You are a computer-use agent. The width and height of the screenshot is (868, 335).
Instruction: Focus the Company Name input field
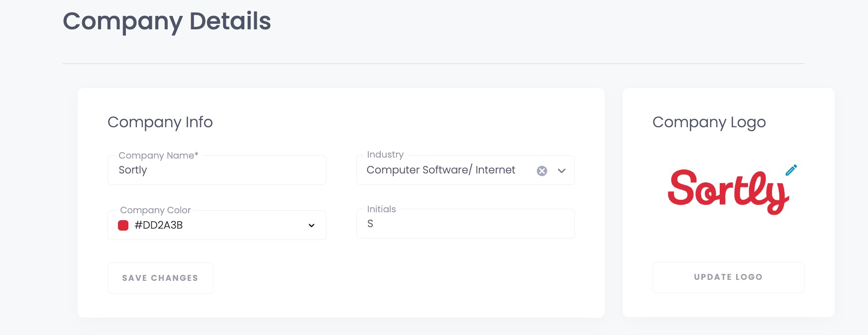(x=217, y=170)
